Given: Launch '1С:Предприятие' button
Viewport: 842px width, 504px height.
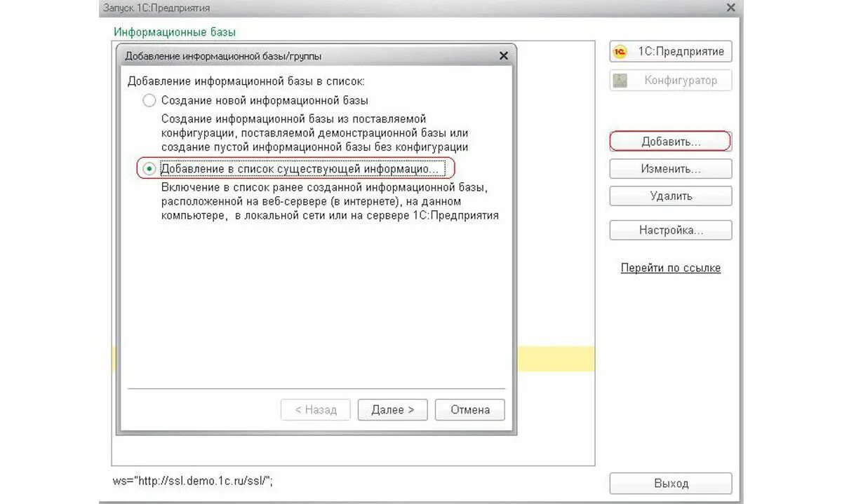Looking at the screenshot, I should [671, 52].
